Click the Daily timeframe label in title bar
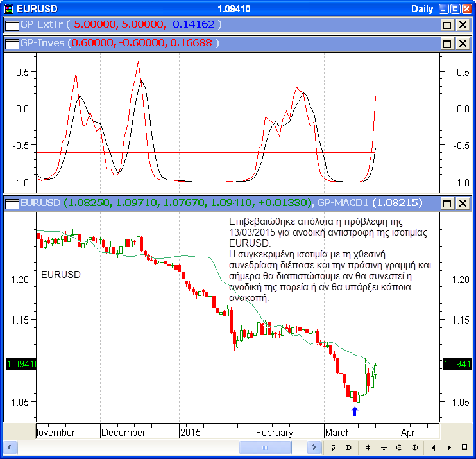 (422, 9)
